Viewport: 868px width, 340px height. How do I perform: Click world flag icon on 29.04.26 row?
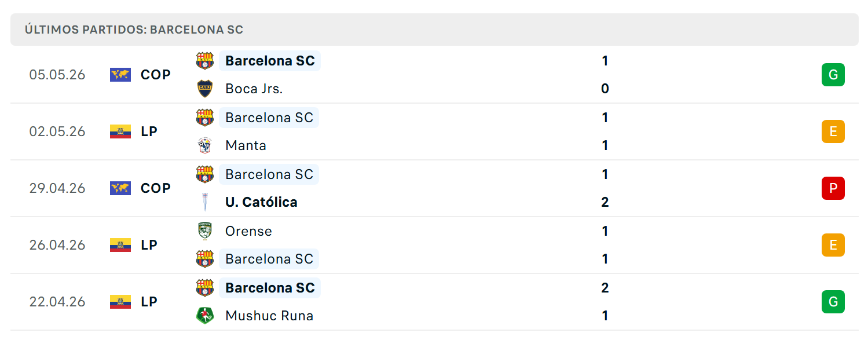click(120, 188)
